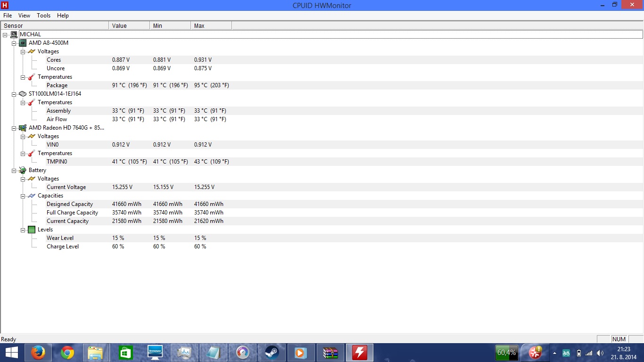Click the Levels green bars icon
This screenshot has width=644, height=362.
(x=32, y=230)
